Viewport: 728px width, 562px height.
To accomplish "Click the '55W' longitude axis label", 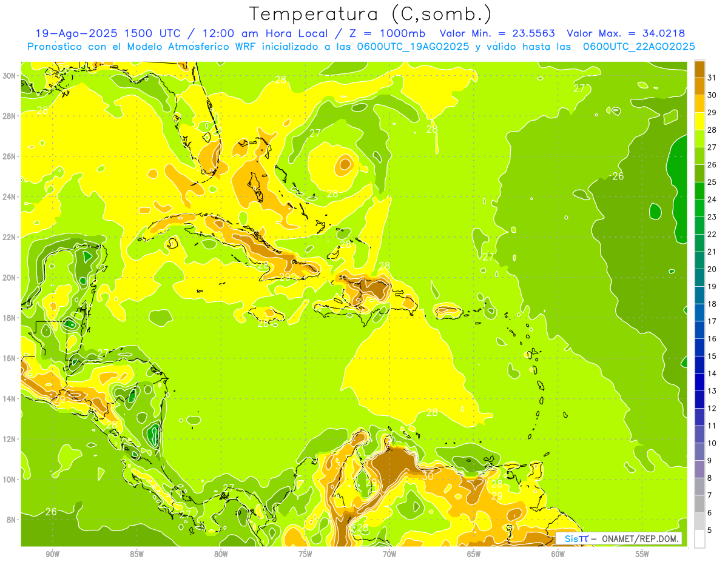I will click(x=642, y=554).
